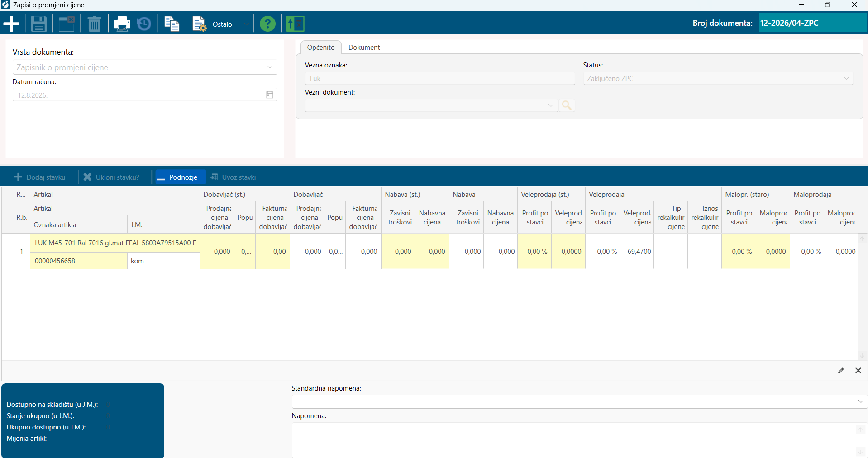Image resolution: width=868 pixels, height=458 pixels.
Task: Click the green exit door icon
Action: click(x=295, y=24)
